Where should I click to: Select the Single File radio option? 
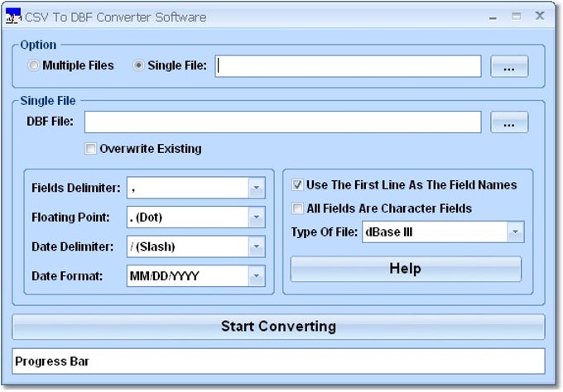coord(139,65)
